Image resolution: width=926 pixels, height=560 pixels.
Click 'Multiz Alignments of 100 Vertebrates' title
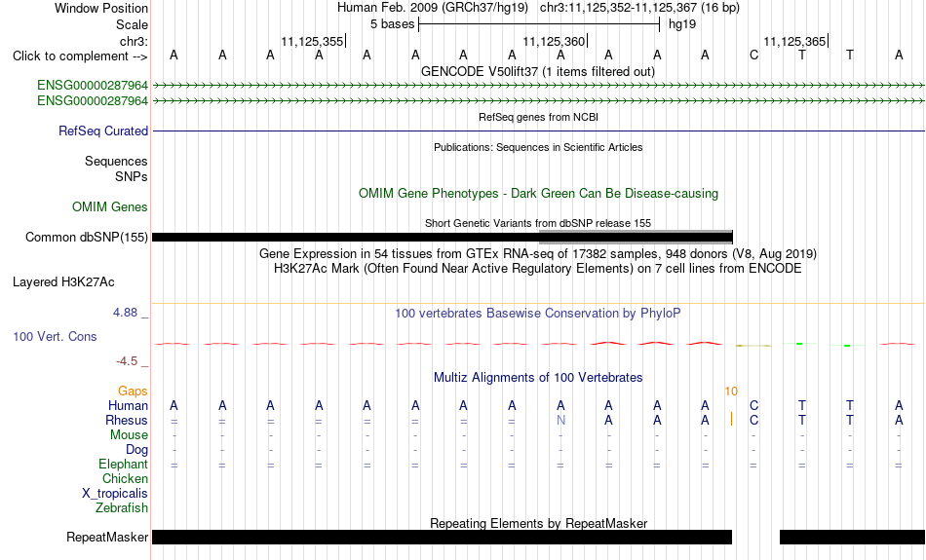(x=538, y=377)
